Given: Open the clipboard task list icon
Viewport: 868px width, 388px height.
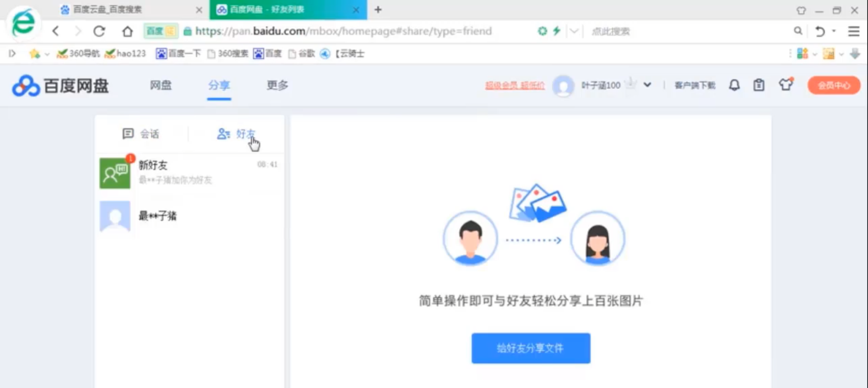Looking at the screenshot, I should tap(758, 85).
